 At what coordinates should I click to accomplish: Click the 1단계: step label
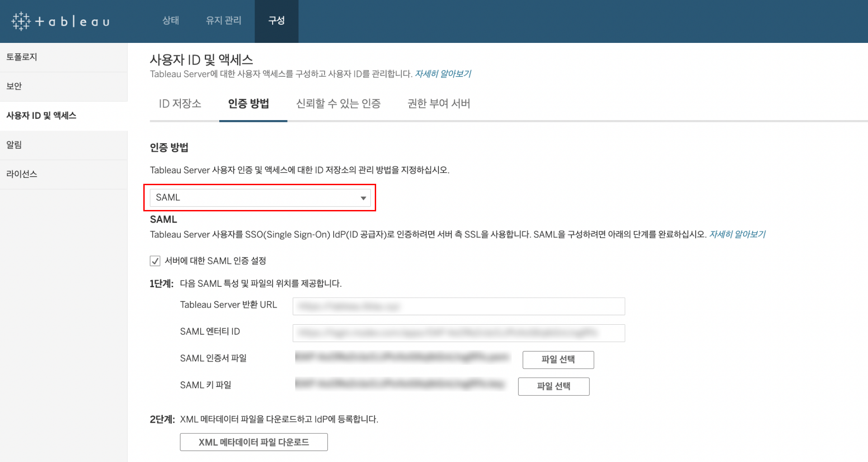161,284
